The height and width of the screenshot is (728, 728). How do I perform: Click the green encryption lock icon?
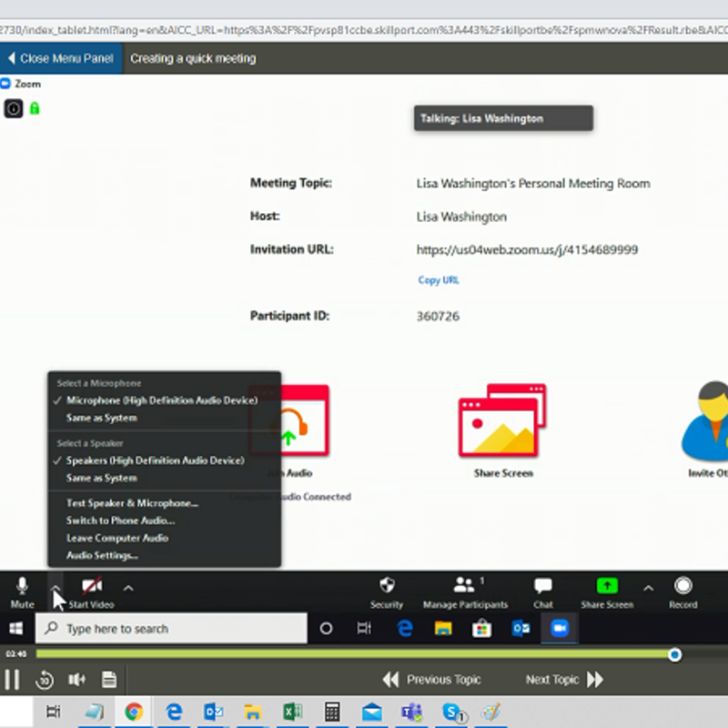pos(35,108)
